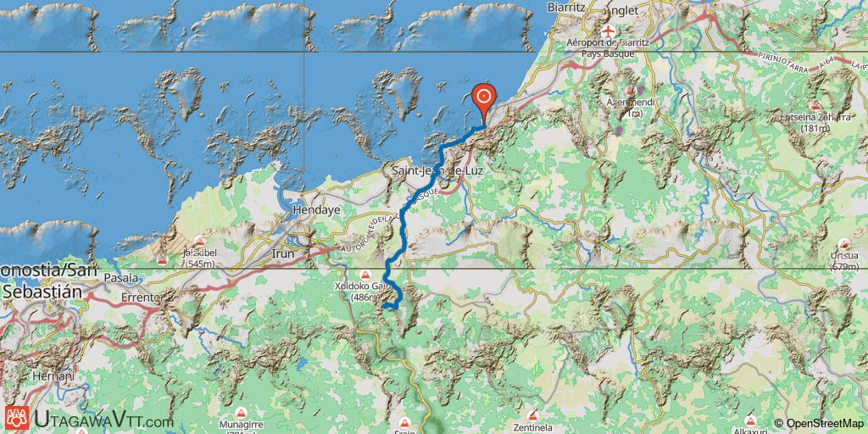Click the Saint-Jean-de-Luz town label
The width and height of the screenshot is (868, 434).
tap(437, 171)
